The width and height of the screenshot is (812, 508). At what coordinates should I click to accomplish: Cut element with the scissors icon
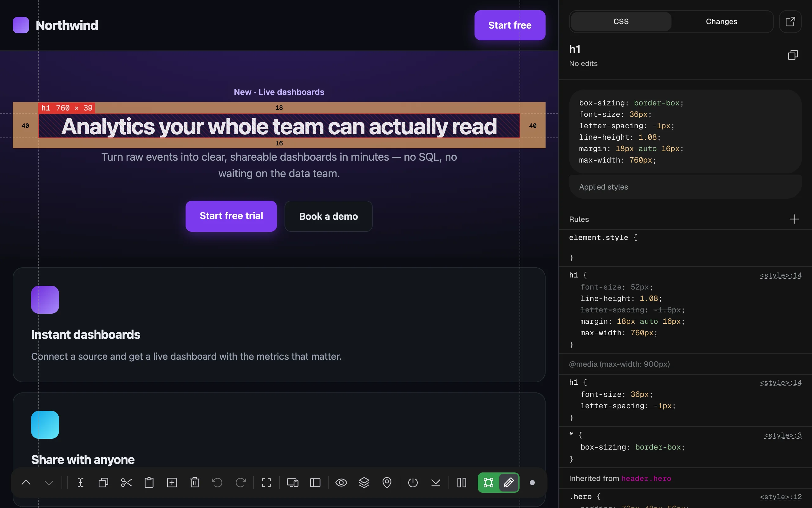(126, 483)
